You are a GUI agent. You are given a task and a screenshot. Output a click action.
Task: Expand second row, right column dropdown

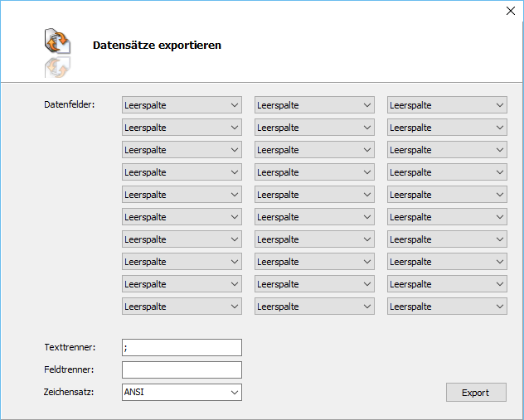pyautogui.click(x=447, y=128)
